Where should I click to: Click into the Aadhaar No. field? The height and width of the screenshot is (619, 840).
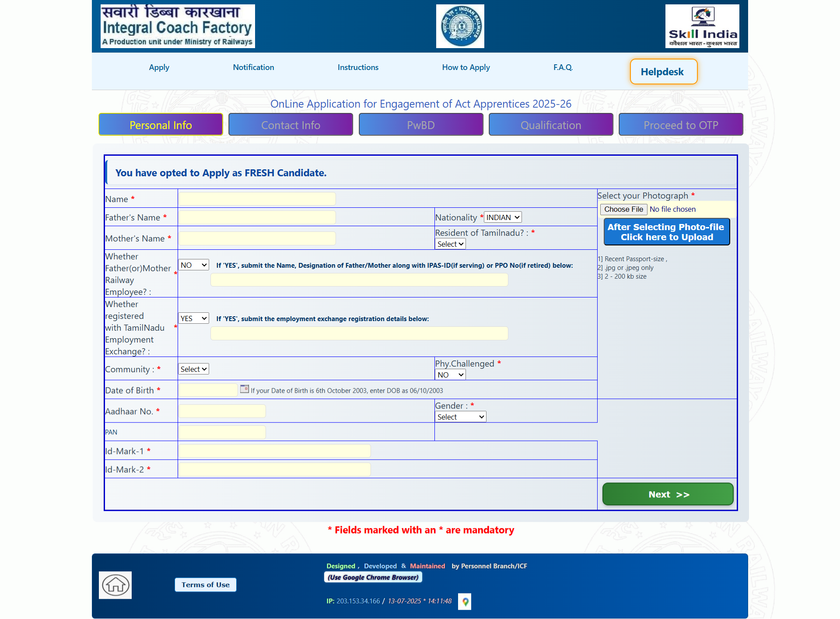coord(222,411)
